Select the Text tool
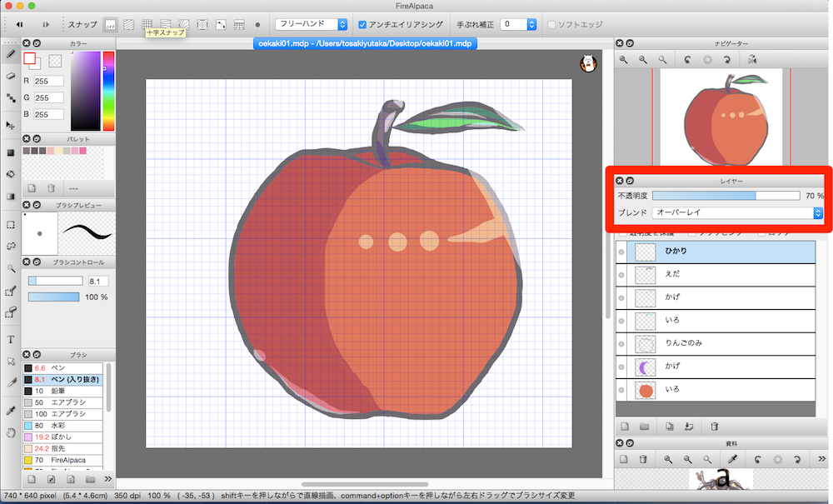 coord(11,339)
